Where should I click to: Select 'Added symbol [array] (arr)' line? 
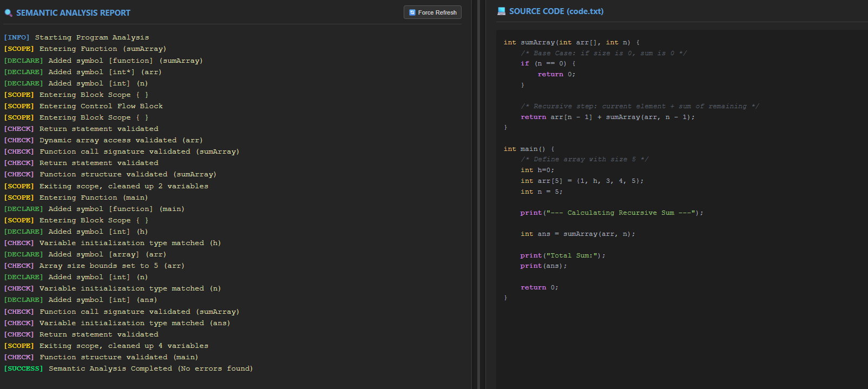click(x=85, y=254)
